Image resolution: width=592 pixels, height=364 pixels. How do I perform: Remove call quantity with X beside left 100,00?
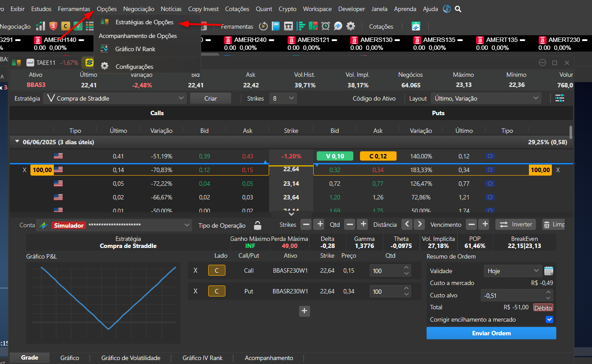coord(25,170)
